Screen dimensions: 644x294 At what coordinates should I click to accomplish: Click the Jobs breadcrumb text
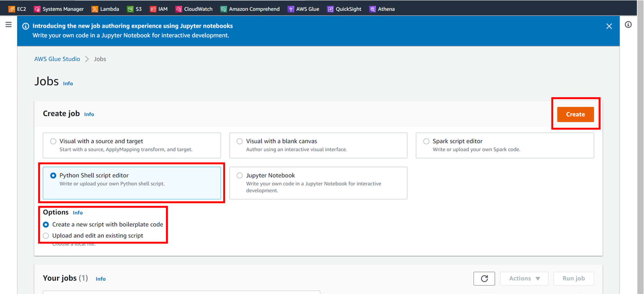coord(100,59)
